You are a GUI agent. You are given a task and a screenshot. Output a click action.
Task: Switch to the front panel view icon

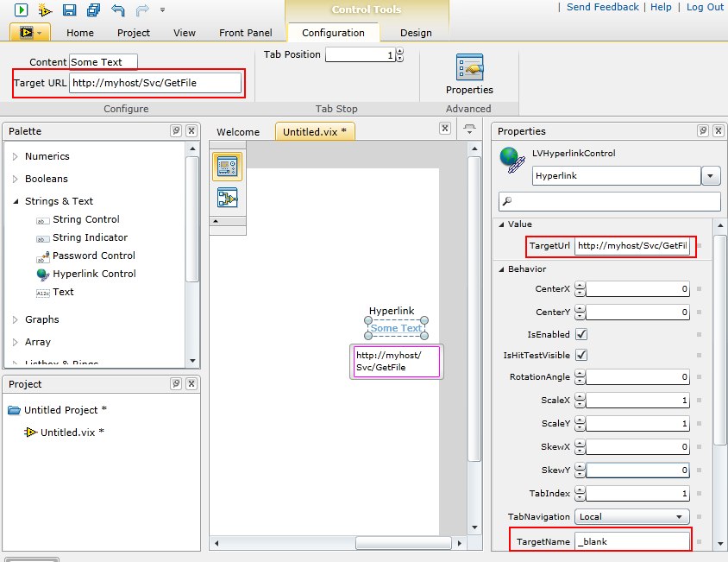[x=228, y=166]
